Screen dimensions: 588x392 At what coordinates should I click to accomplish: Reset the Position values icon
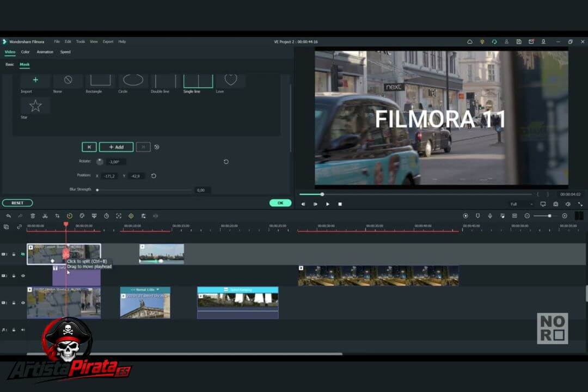[154, 175]
